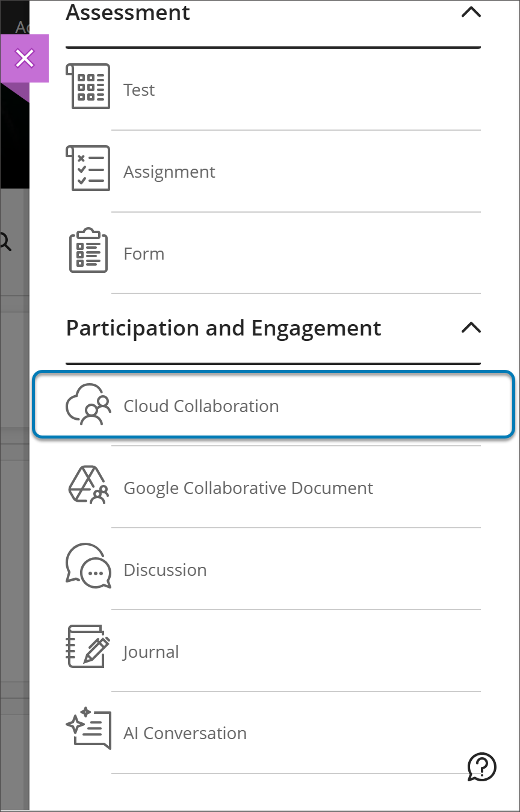Collapse the Participation and Engagement section
The height and width of the screenshot is (812, 520).
[x=472, y=328]
